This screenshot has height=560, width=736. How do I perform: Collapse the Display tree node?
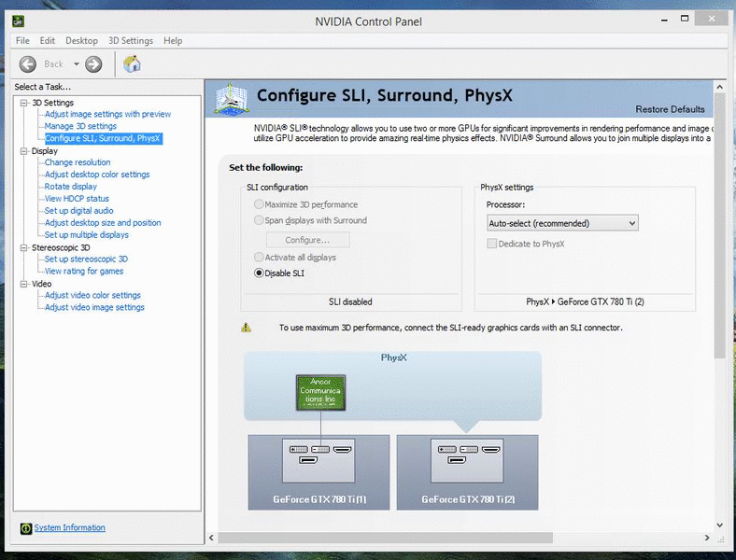tap(23, 151)
